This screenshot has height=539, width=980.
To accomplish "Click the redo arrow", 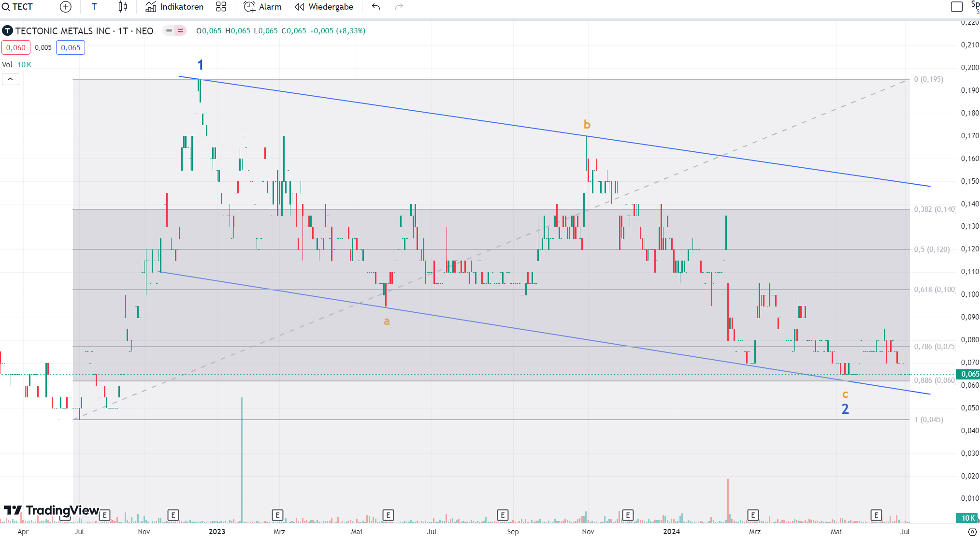I will coord(399,7).
